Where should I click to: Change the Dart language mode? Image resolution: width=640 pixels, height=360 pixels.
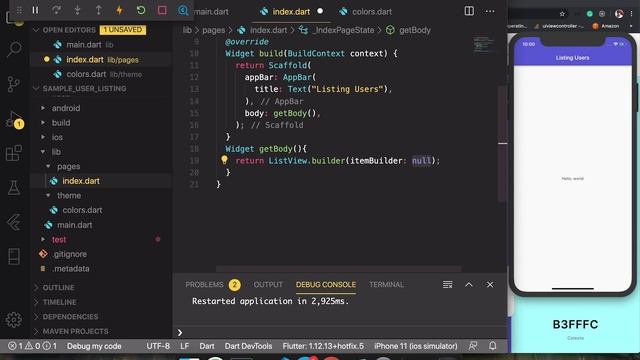coord(207,346)
